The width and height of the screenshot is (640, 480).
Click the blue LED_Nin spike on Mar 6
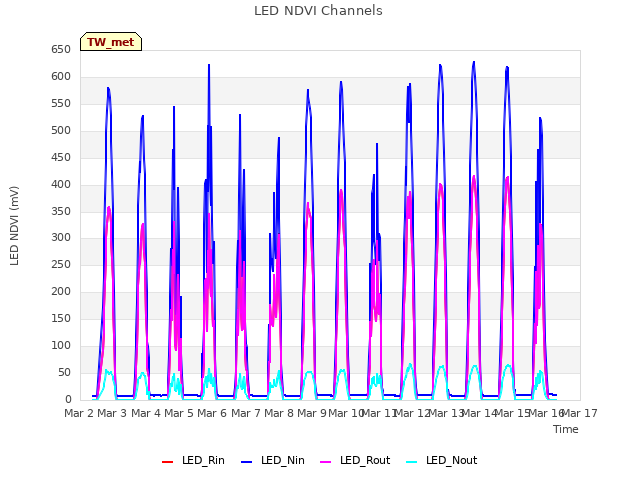[209, 65]
